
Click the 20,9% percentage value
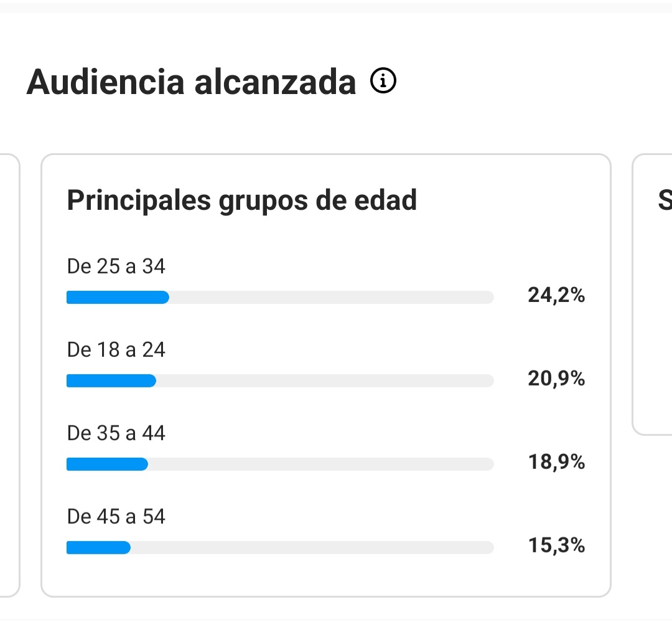556,379
